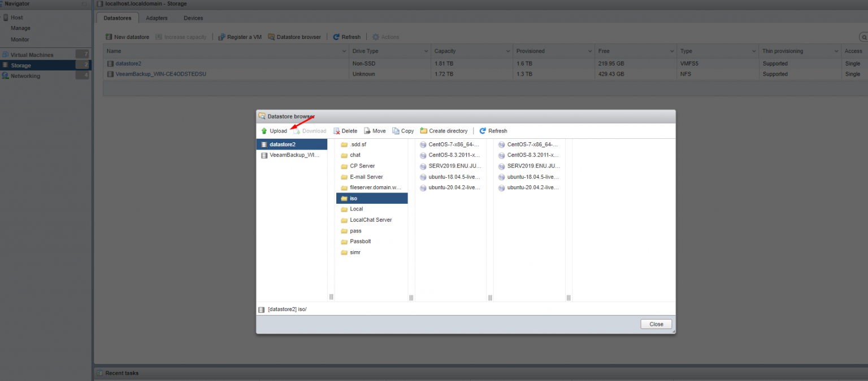
Task: Switch to the Adapters tab
Action: point(157,17)
